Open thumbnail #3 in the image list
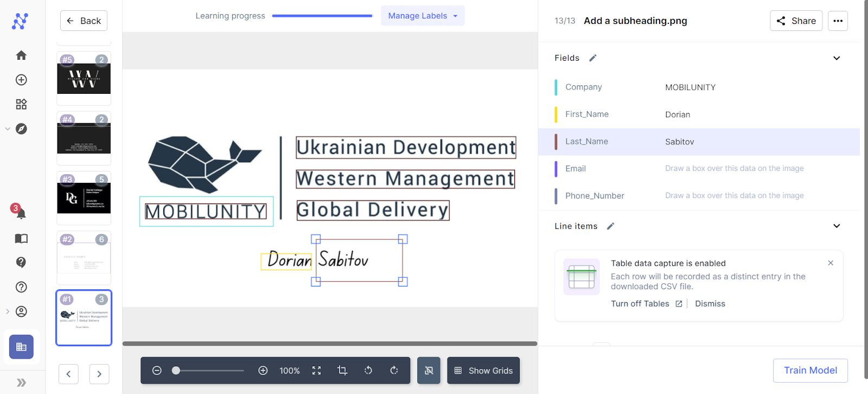The width and height of the screenshot is (868, 394). [x=84, y=198]
